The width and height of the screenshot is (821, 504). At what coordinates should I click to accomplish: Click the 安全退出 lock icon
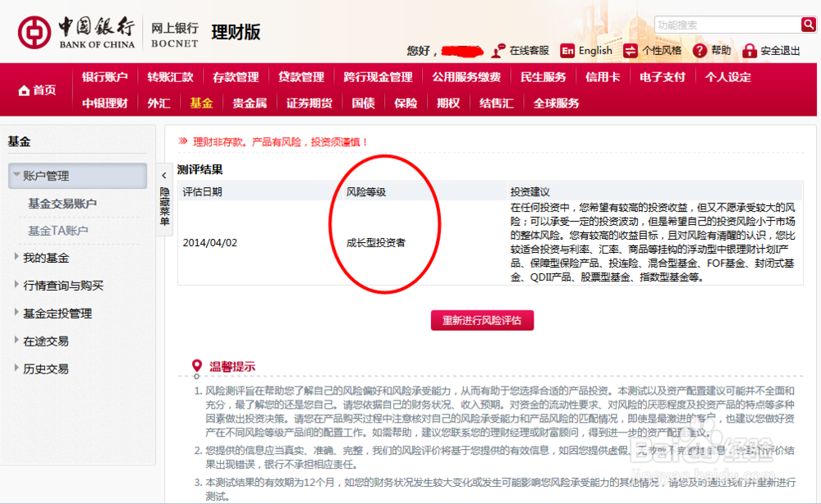750,50
